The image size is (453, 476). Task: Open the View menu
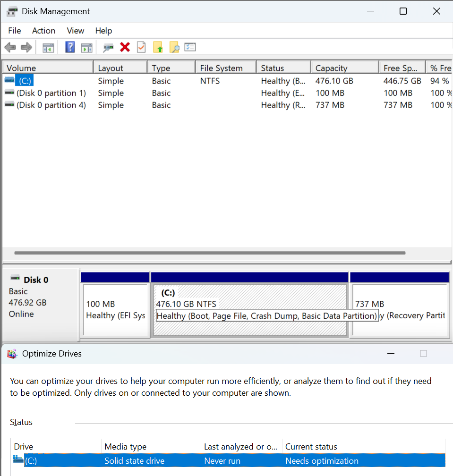[75, 31]
